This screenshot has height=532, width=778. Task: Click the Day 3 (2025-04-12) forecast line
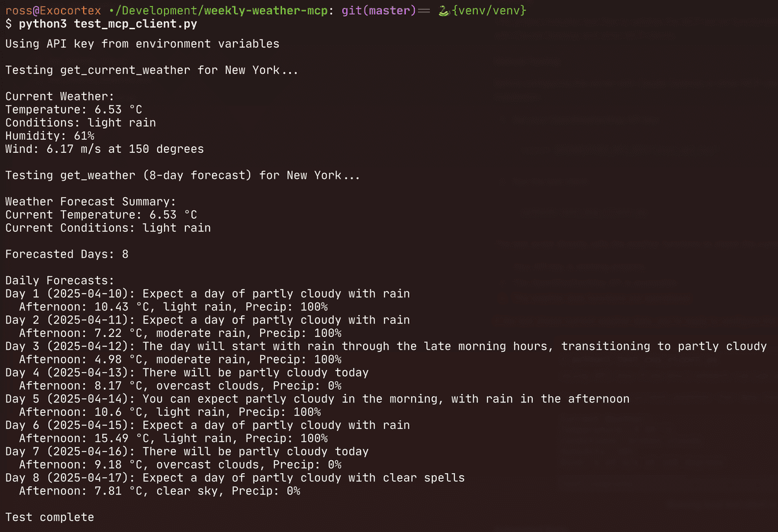386,346
